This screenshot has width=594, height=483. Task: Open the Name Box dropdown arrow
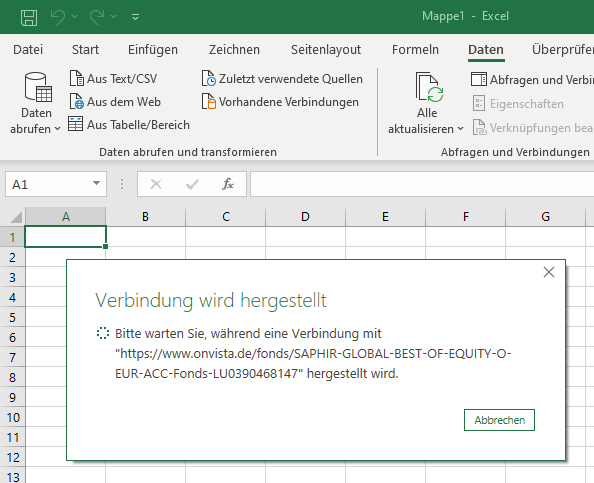[97, 184]
